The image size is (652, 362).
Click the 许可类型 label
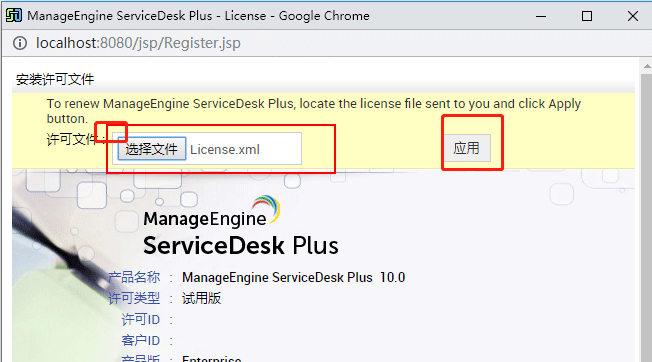click(134, 298)
